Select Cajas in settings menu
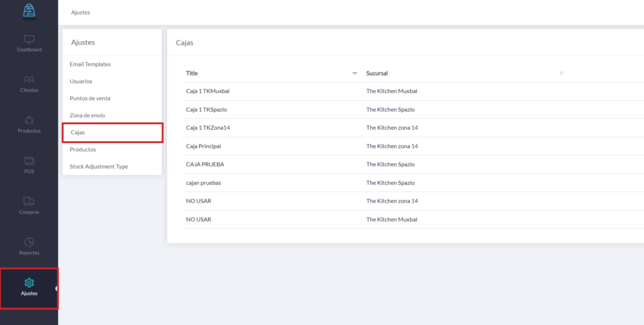The width and height of the screenshot is (644, 325). click(x=78, y=133)
